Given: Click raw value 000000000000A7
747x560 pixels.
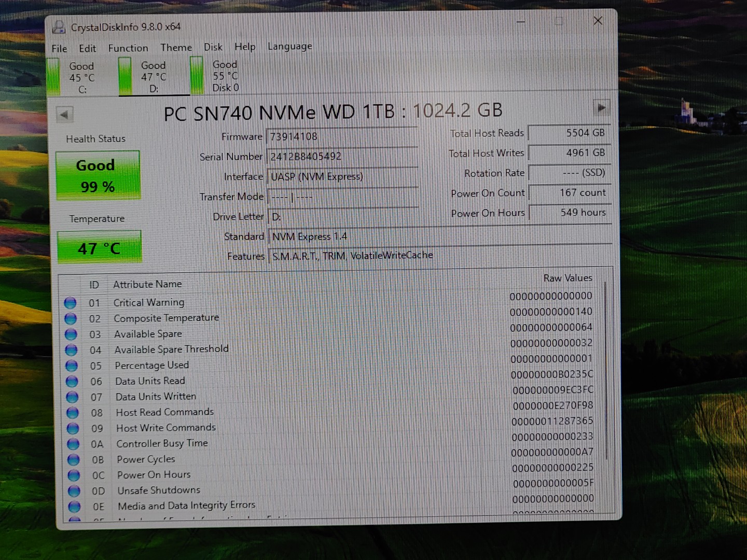Looking at the screenshot, I should click(x=552, y=452).
